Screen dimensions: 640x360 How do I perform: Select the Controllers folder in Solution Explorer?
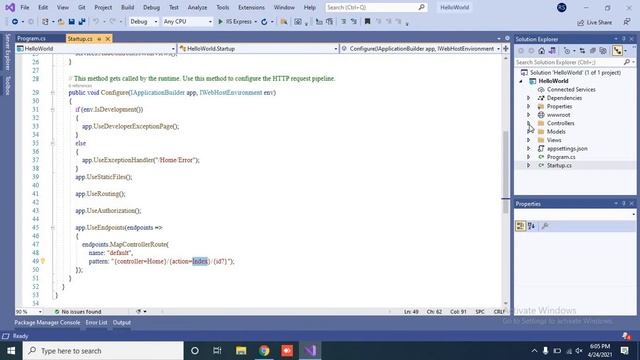coord(560,123)
